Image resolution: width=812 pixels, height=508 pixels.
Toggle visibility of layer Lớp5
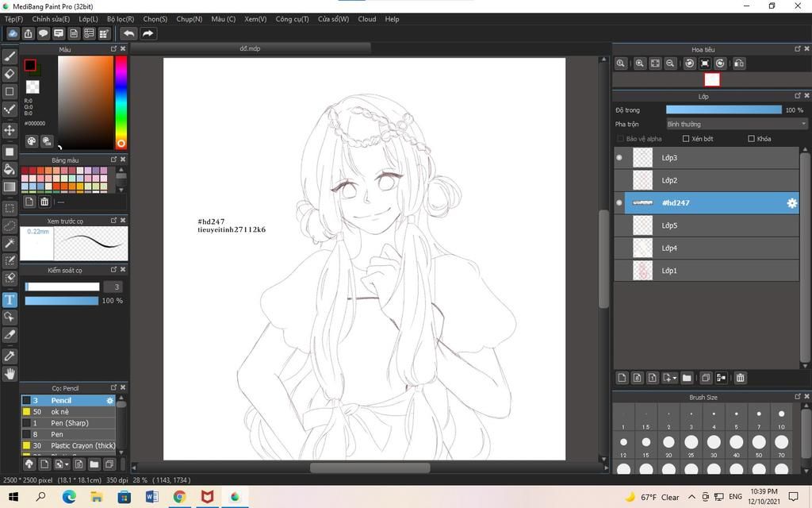tap(619, 225)
